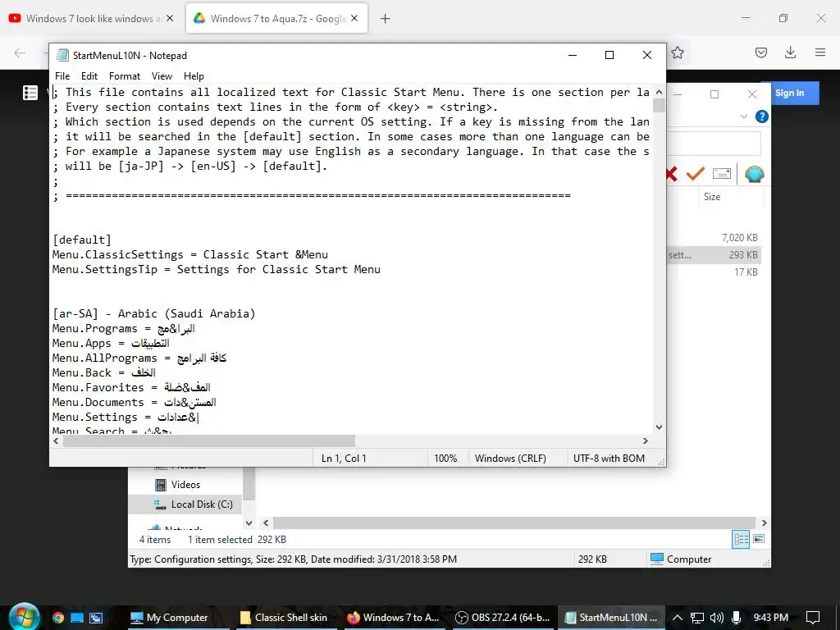Open the Notepad File menu

pos(62,76)
